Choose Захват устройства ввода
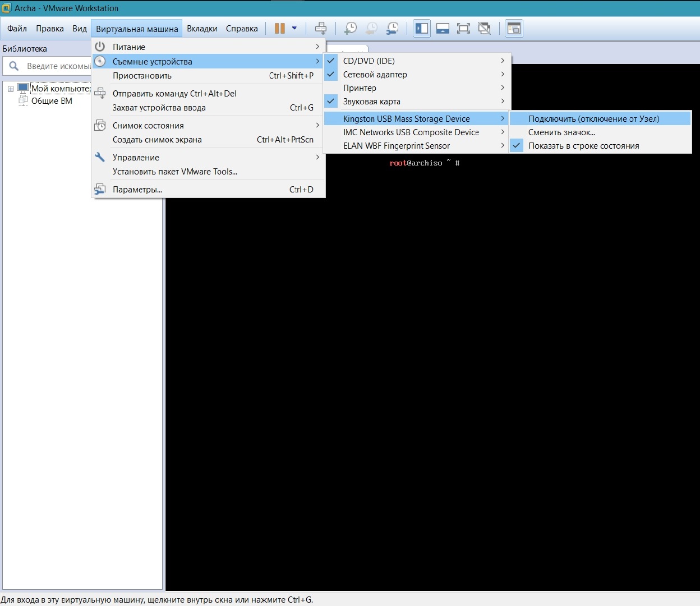 pos(208,108)
